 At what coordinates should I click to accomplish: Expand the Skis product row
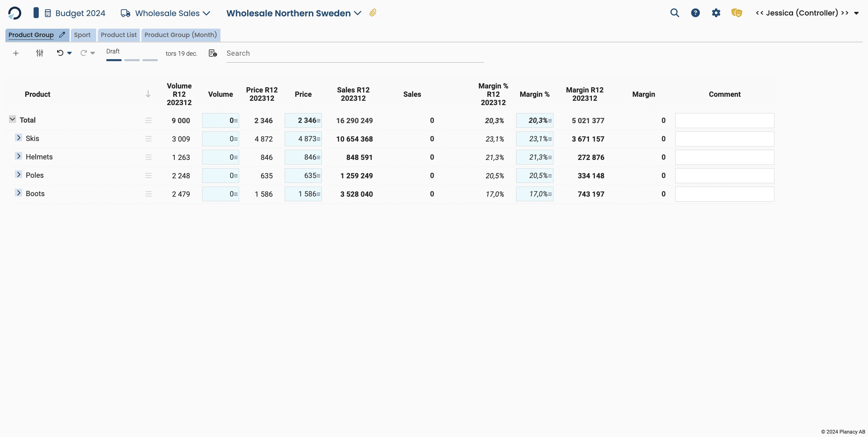pyautogui.click(x=19, y=138)
